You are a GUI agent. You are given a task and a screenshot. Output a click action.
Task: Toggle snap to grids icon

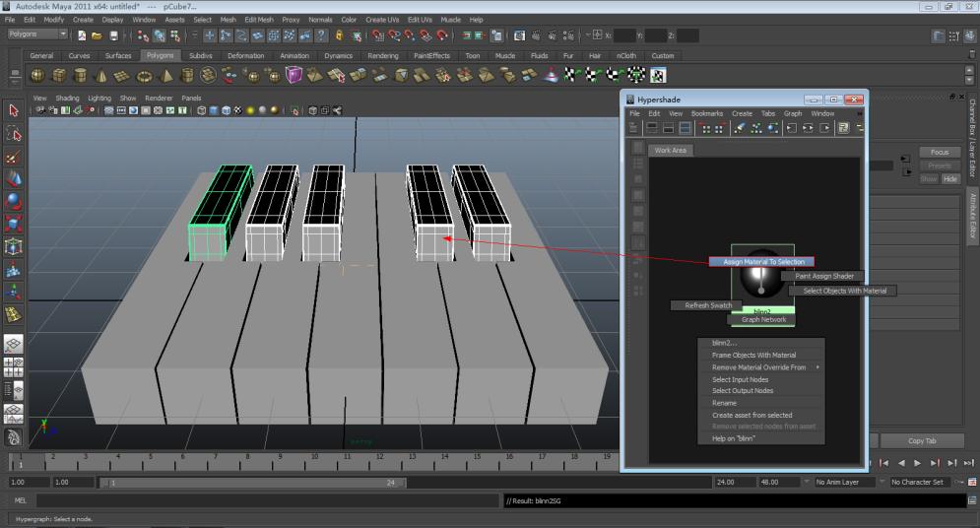[x=378, y=35]
